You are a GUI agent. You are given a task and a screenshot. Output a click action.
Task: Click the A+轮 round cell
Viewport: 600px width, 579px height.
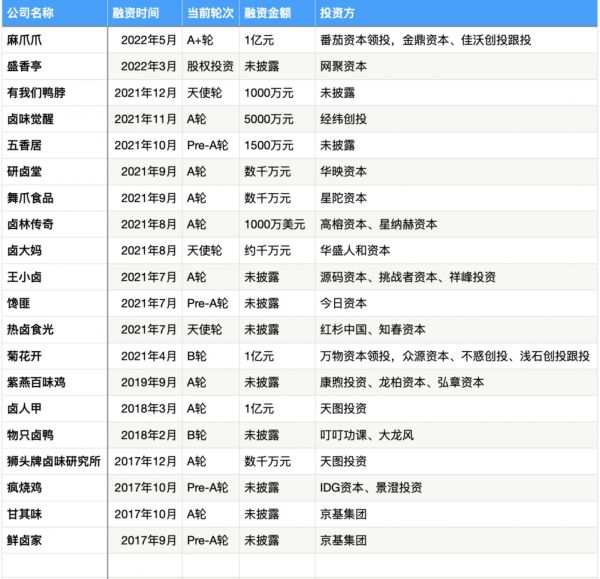(203, 40)
